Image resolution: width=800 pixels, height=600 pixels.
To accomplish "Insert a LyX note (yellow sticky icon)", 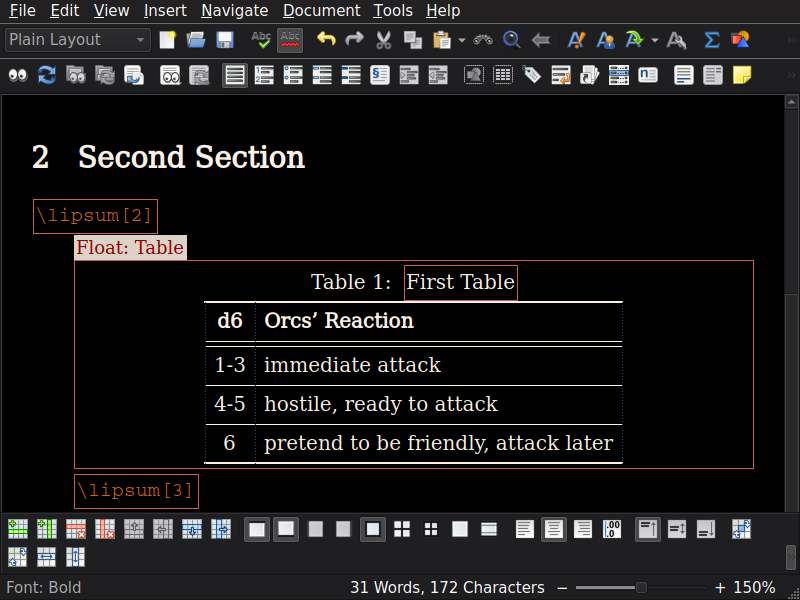I will pyautogui.click(x=741, y=76).
